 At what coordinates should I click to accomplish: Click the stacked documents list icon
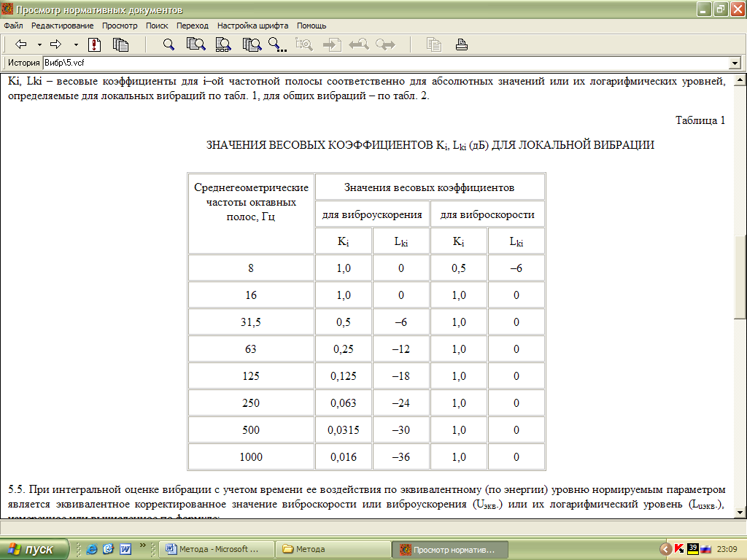tap(120, 44)
